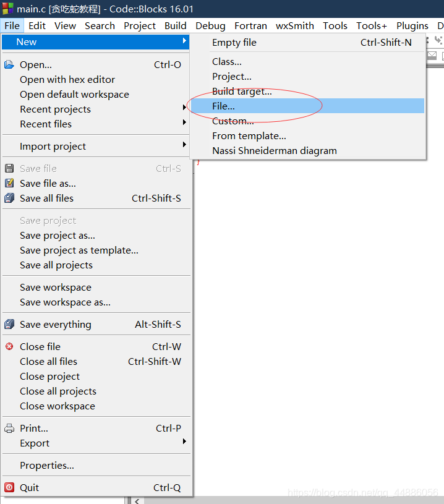The image size is (444, 504).
Task: Select New in the File menu
Action: coord(95,42)
